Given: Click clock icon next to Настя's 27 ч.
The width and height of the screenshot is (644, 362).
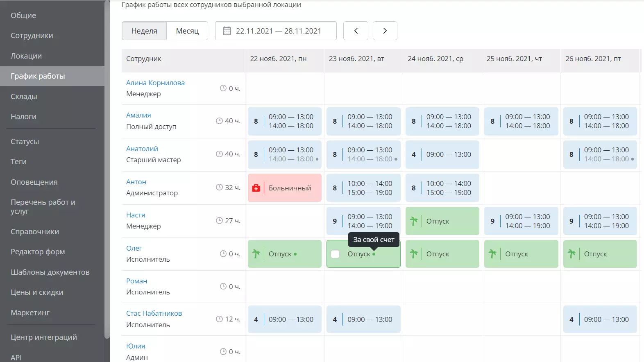Looking at the screenshot, I should click(x=219, y=220).
